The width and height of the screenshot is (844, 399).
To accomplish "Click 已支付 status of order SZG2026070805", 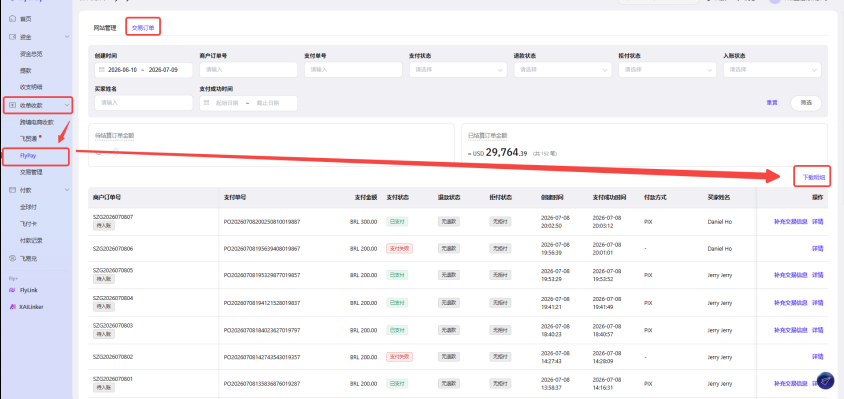I will (x=397, y=275).
